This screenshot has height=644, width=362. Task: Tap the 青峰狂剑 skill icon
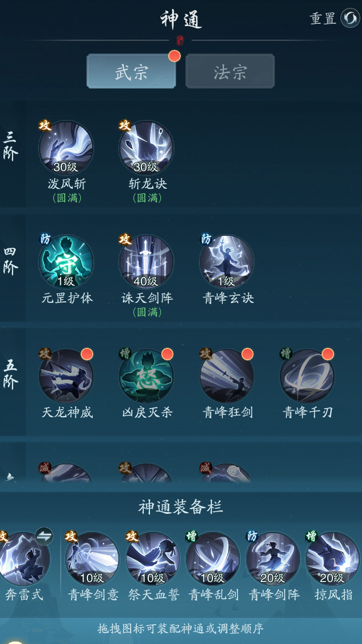pyautogui.click(x=227, y=376)
